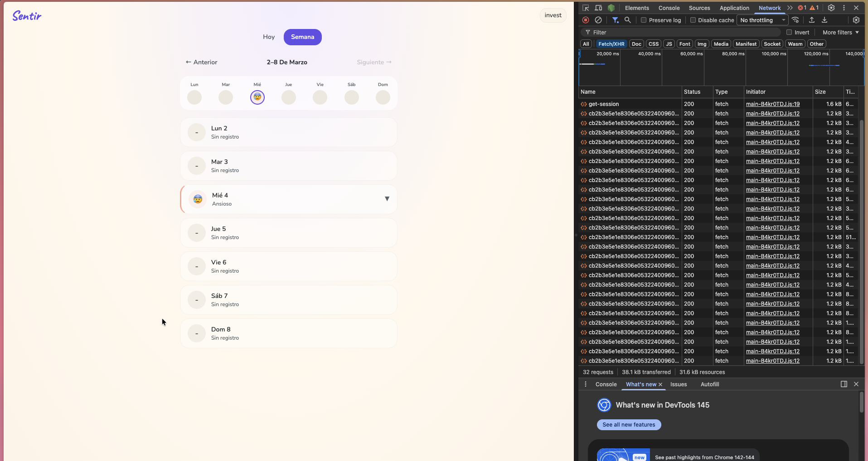Click the network timeline overview graph

721,68
